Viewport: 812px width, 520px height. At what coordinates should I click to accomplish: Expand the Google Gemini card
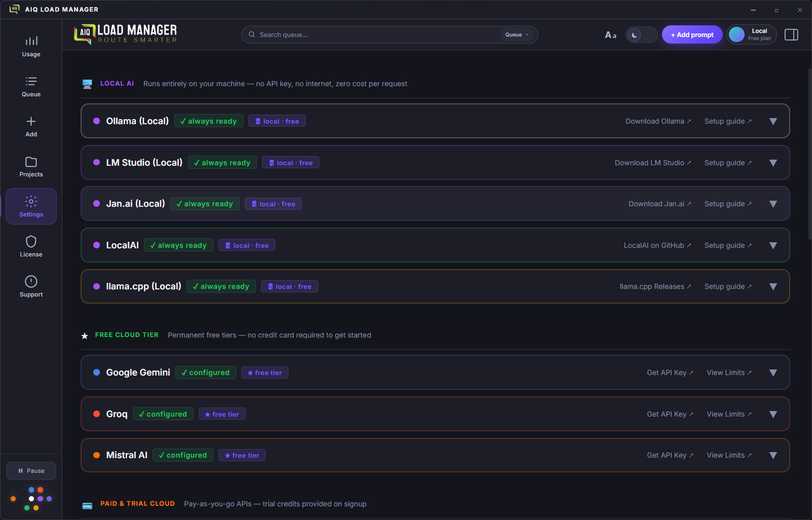coord(773,373)
